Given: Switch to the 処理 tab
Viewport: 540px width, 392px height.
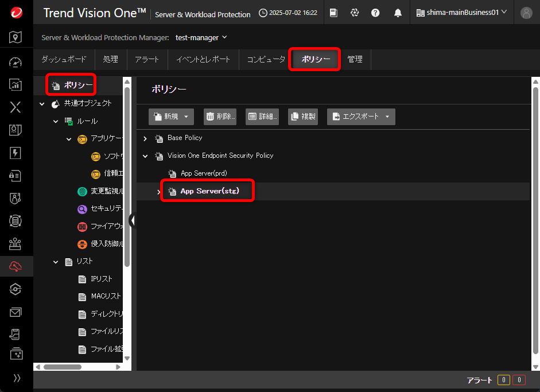Looking at the screenshot, I should coord(111,60).
